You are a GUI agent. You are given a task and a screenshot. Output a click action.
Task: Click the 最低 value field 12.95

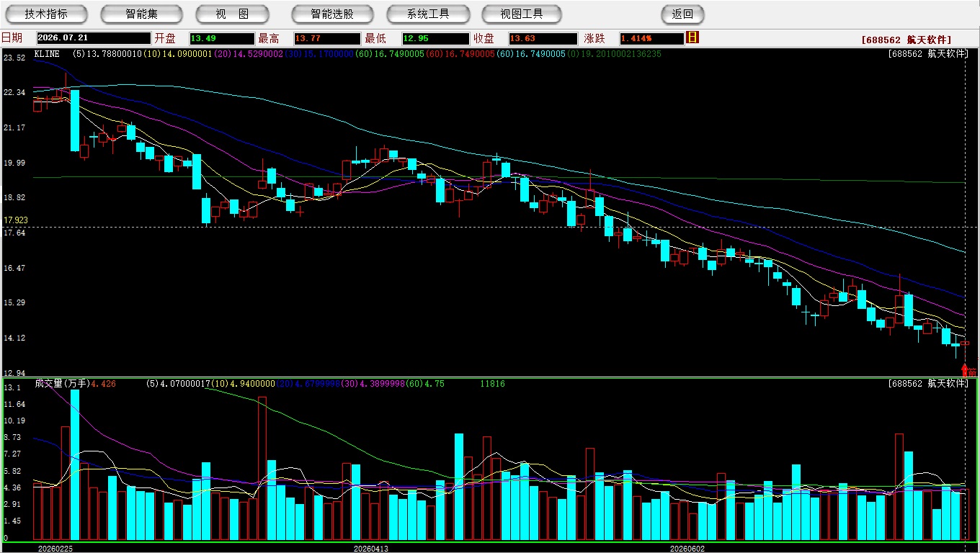coord(436,38)
